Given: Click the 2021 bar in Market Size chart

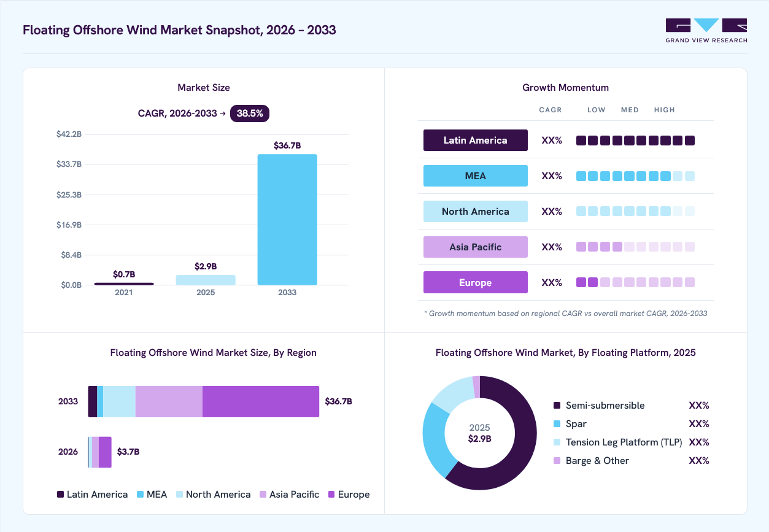Looking at the screenshot, I should [124, 283].
